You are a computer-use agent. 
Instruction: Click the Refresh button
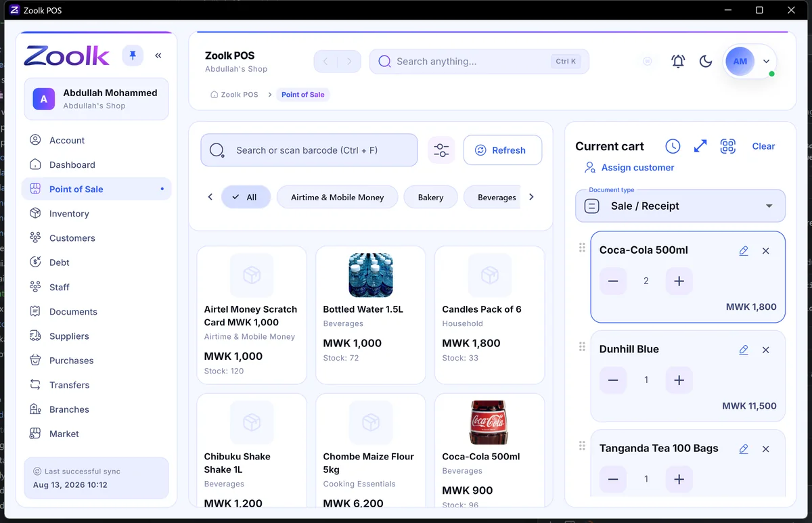(x=502, y=150)
